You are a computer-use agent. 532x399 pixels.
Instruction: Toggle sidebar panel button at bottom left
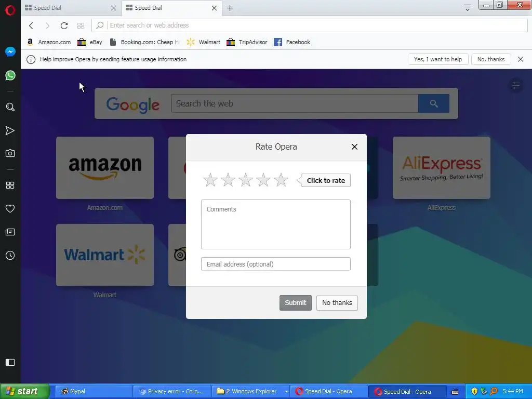[10, 362]
